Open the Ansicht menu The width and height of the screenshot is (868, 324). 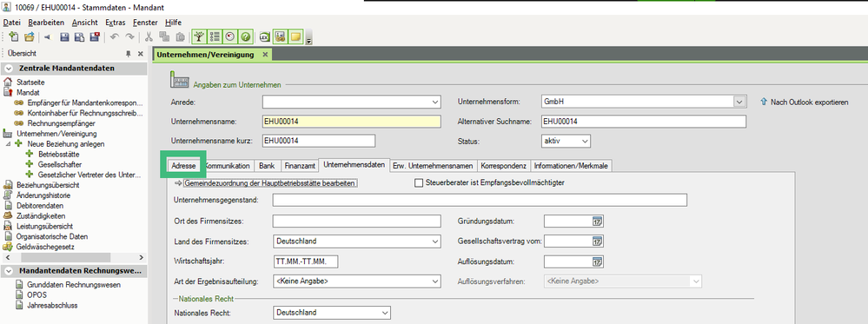pyautogui.click(x=84, y=23)
